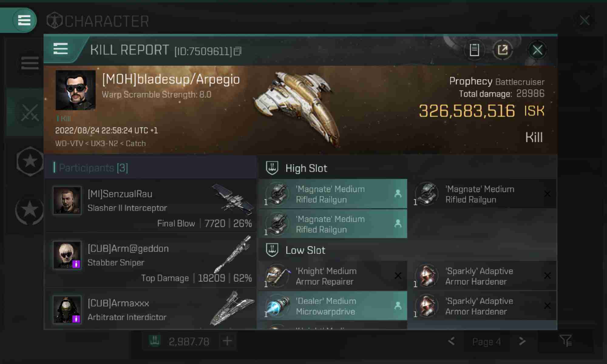Select 'Knight' Medium Armor Repairer module
Screen dimensions: 607x364
(x=333, y=276)
